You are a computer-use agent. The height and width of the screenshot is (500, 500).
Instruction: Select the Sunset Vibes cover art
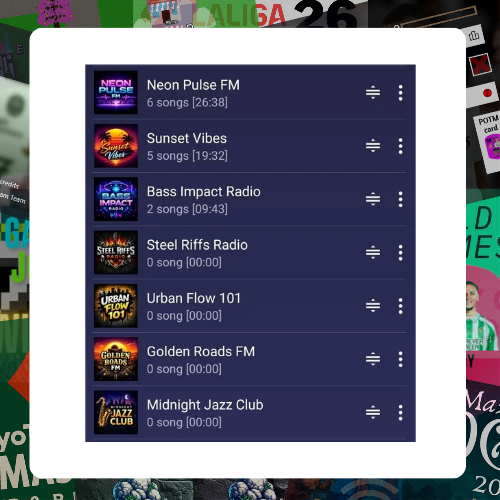(116, 146)
